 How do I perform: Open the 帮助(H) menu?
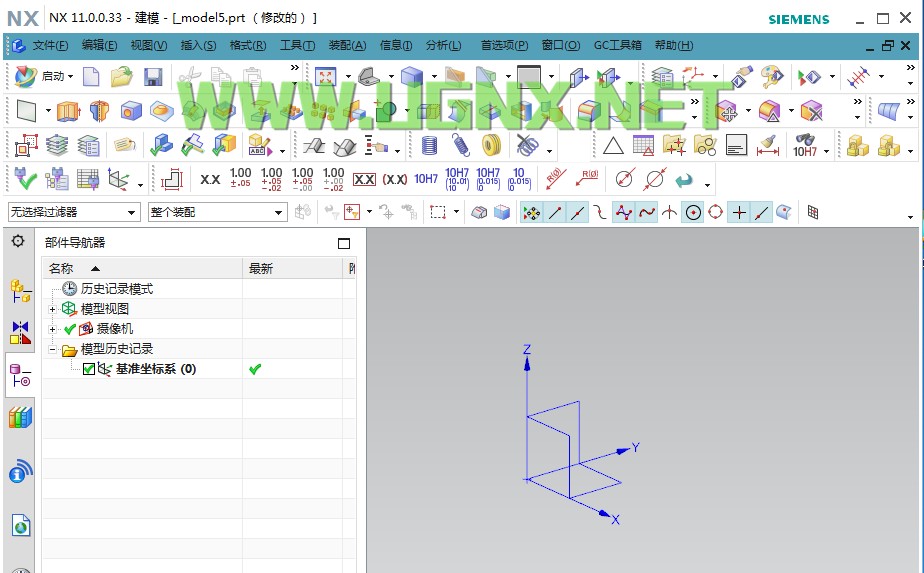pyautogui.click(x=674, y=45)
